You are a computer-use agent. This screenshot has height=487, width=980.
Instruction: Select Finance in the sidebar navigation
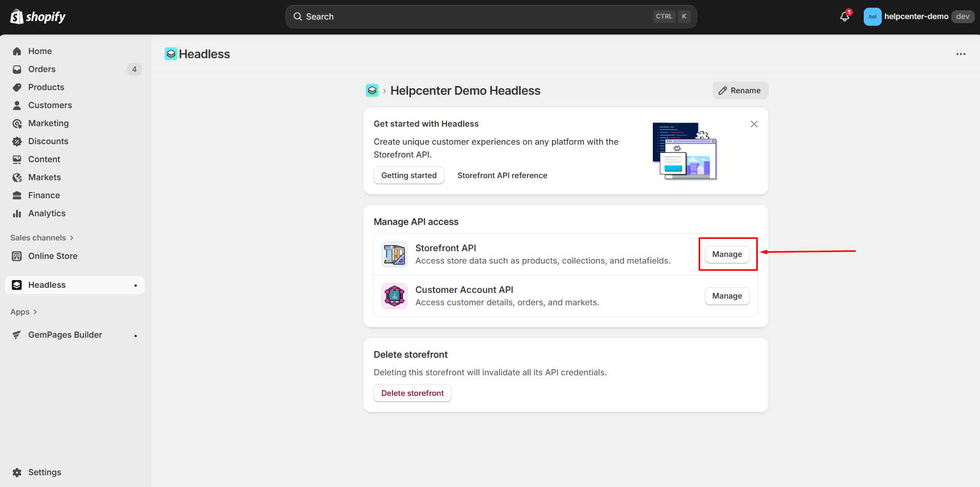point(17,195)
